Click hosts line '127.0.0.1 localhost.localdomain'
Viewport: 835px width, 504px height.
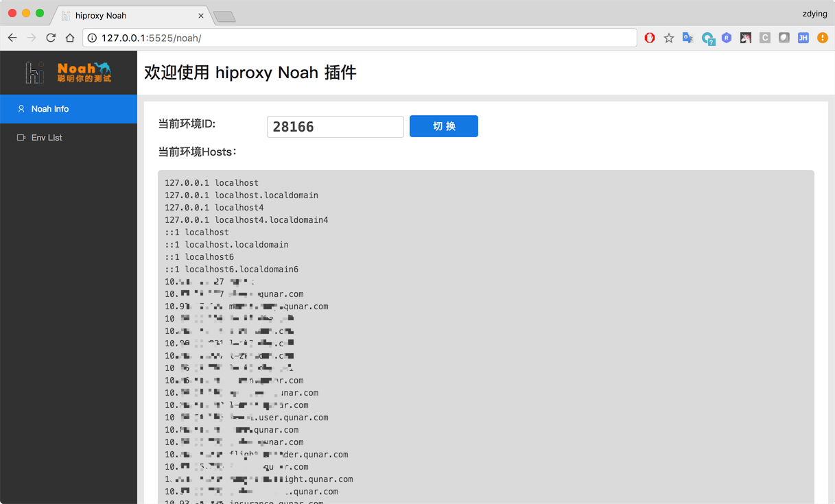coord(242,195)
